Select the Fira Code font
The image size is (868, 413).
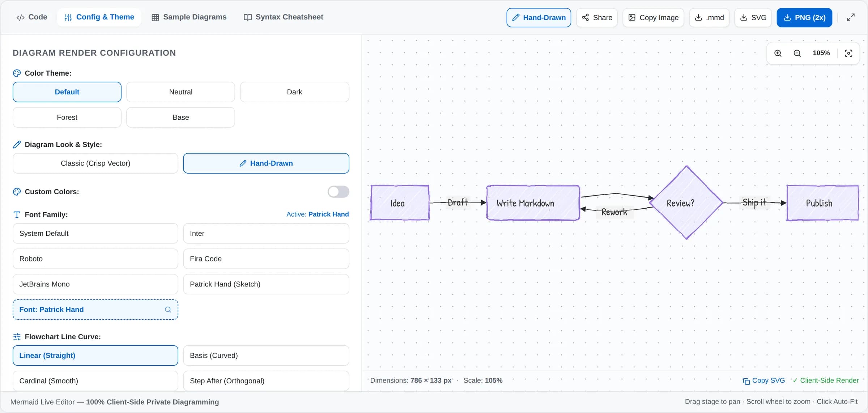(x=266, y=259)
